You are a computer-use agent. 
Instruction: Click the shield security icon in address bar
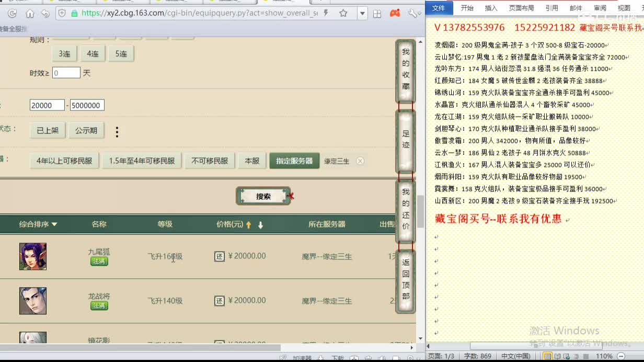pos(62,13)
